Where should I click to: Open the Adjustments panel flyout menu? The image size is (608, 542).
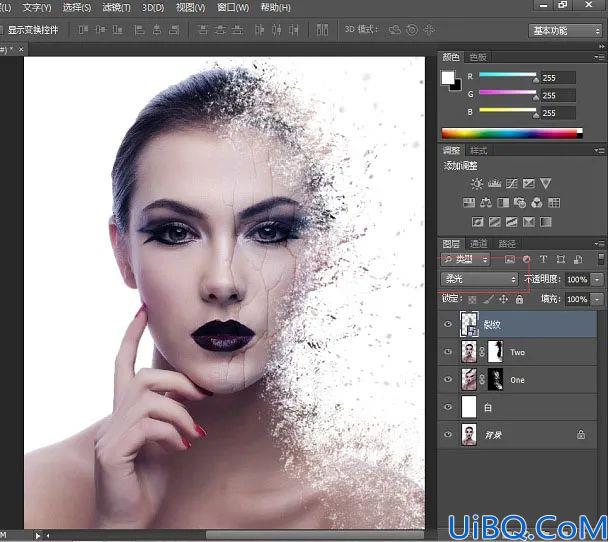pos(599,150)
